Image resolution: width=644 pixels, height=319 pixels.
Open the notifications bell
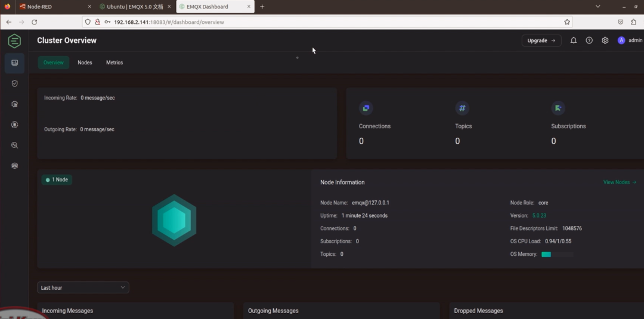574,40
